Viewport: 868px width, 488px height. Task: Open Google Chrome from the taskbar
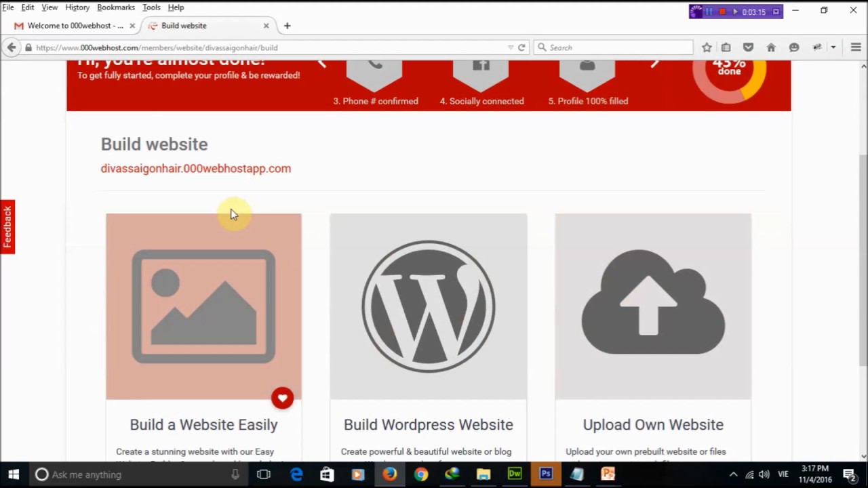coord(420,474)
